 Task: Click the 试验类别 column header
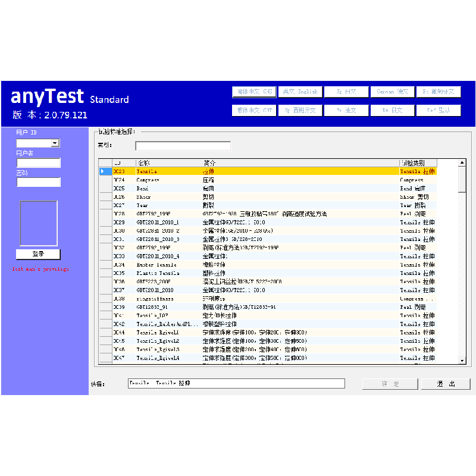coord(418,162)
